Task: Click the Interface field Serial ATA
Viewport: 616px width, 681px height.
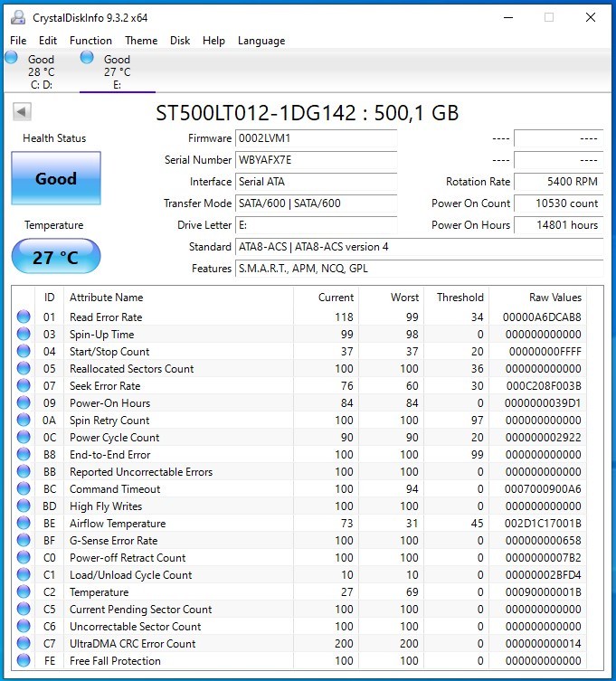Action: [317, 182]
